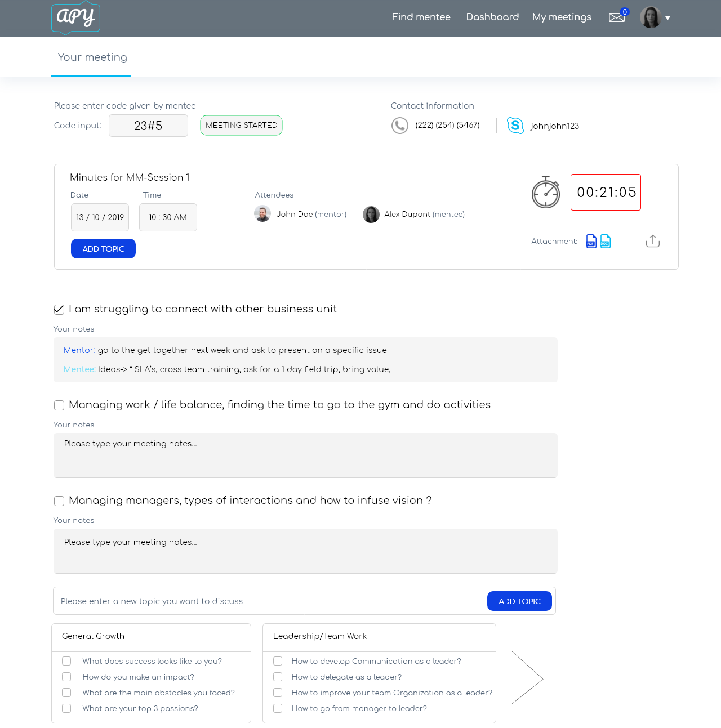The image size is (721, 728).
Task: Show next topic categories with right arrow
Action: coord(527,678)
